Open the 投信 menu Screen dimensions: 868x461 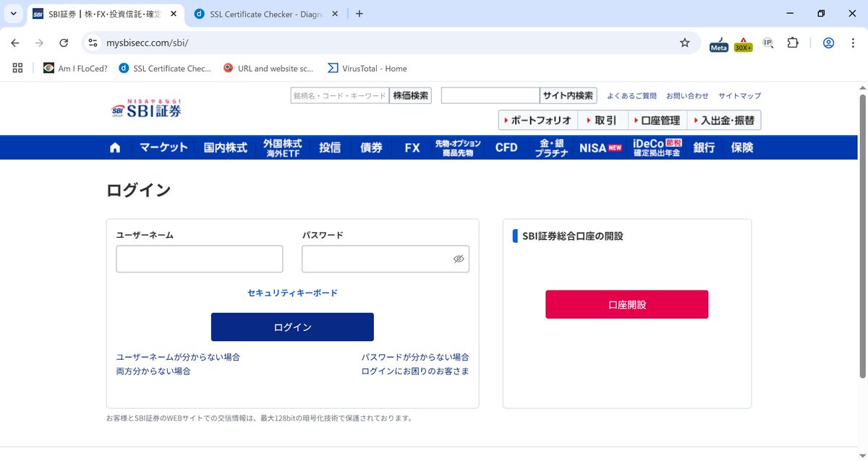coord(330,147)
